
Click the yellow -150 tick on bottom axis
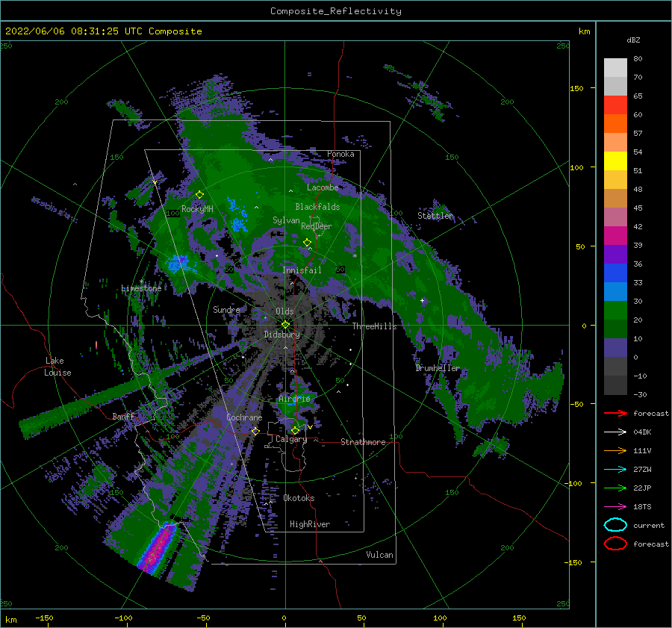(x=44, y=618)
